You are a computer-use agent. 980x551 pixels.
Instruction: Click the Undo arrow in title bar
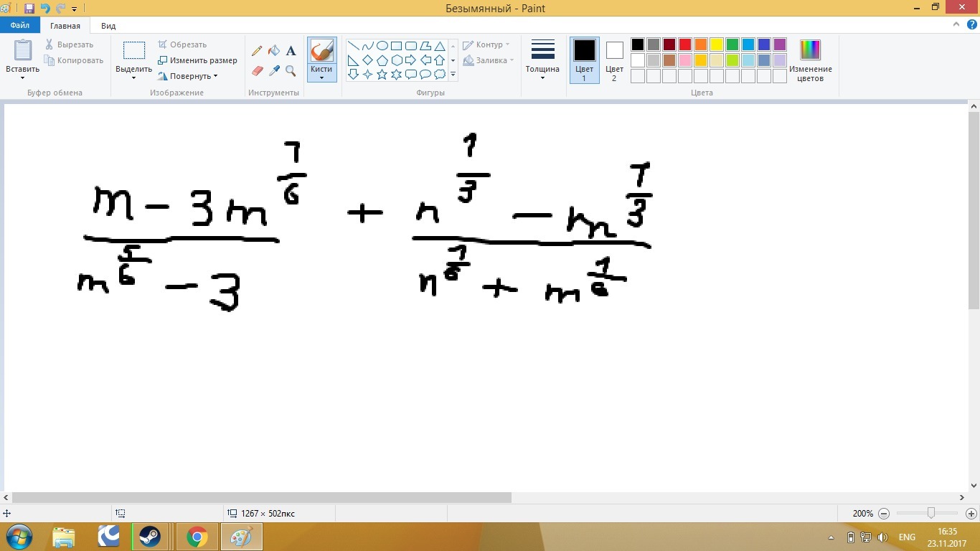[45, 9]
